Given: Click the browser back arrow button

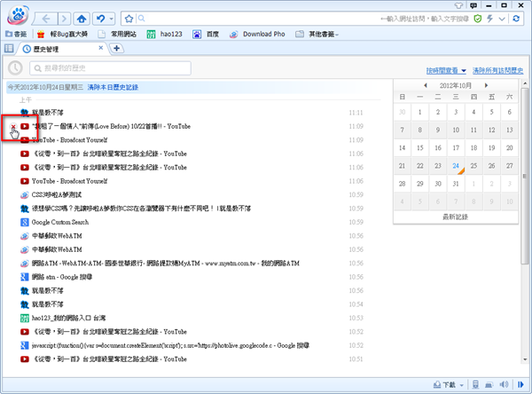Looking at the screenshot, I should coord(48,18).
